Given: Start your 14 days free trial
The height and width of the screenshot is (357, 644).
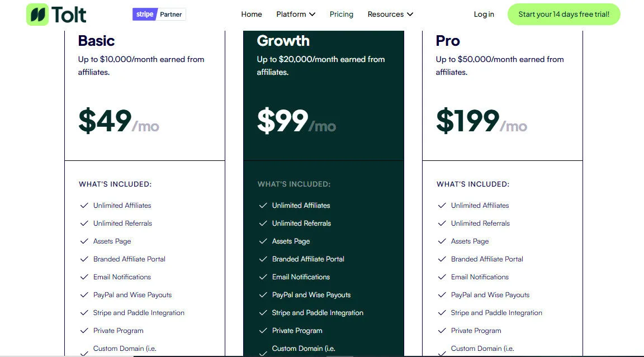Looking at the screenshot, I should click(563, 14).
